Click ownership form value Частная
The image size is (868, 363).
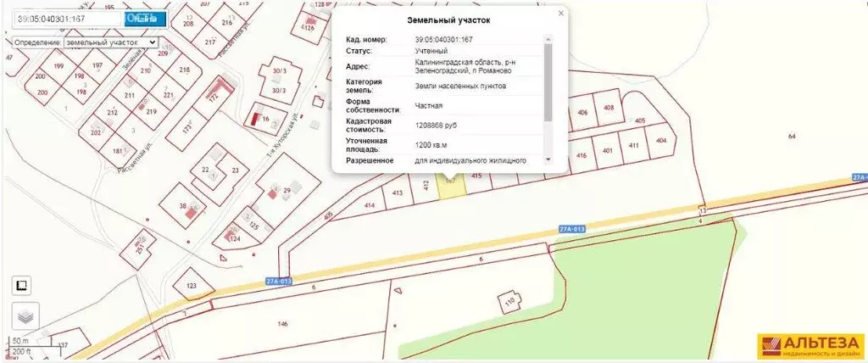[428, 105]
